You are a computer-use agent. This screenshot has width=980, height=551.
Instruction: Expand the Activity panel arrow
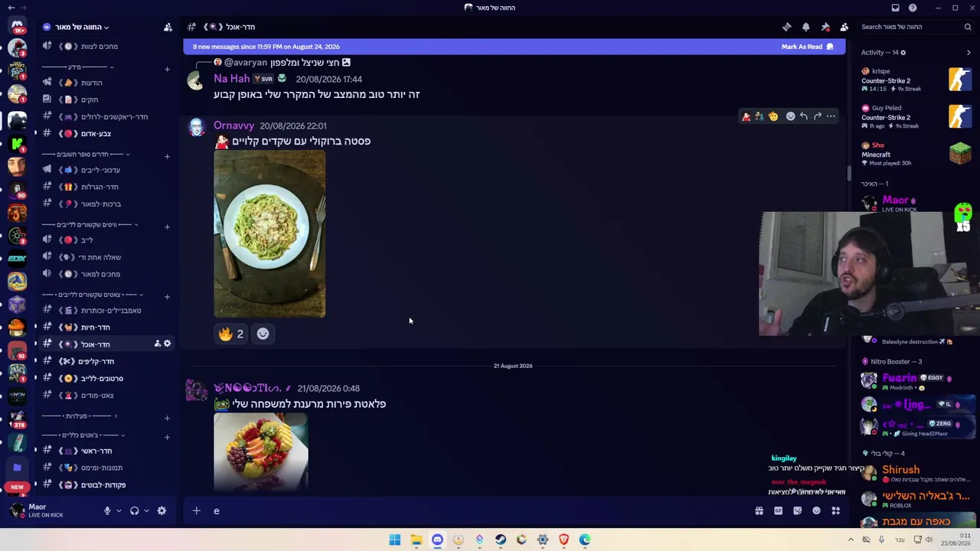coord(969,53)
